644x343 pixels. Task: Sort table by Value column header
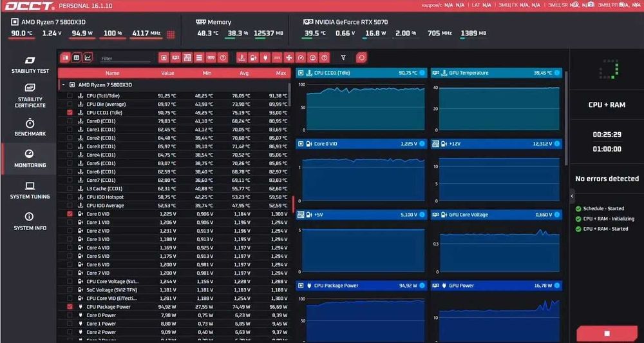[167, 73]
